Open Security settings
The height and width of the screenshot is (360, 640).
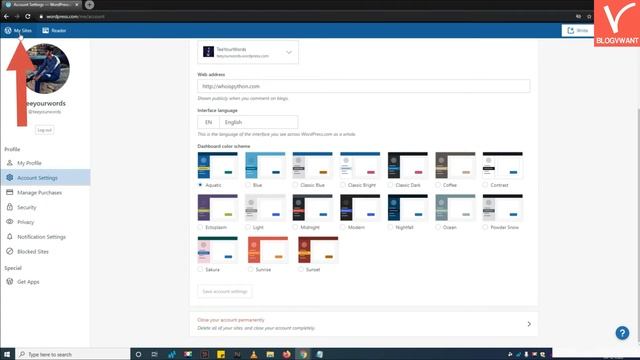[x=45, y=207]
